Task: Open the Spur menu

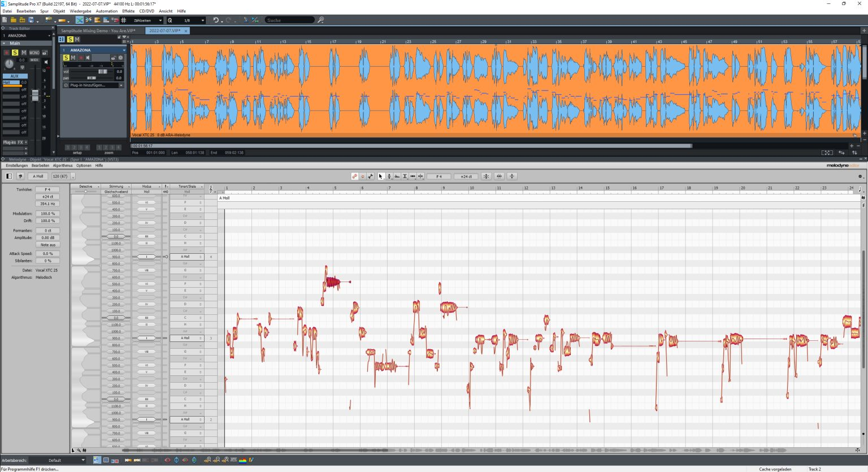Action: pos(44,11)
